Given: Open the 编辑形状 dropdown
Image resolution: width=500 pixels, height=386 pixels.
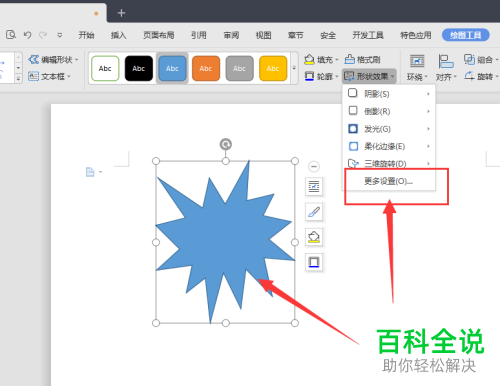Looking at the screenshot, I should [x=53, y=60].
